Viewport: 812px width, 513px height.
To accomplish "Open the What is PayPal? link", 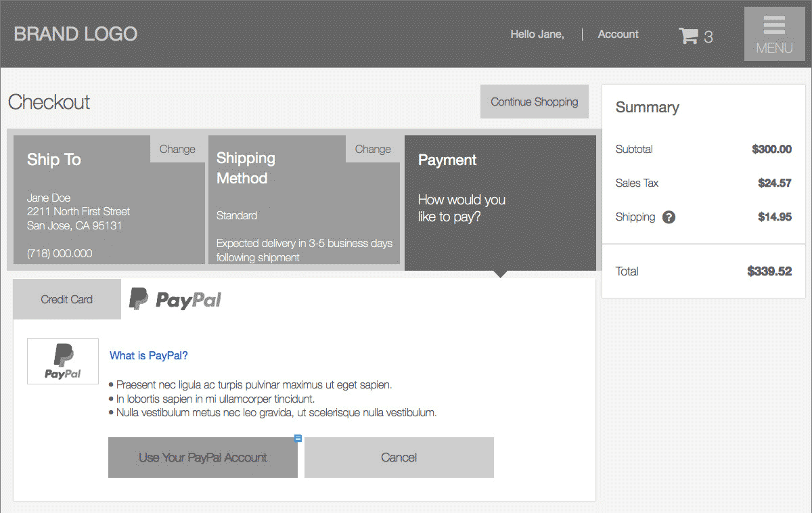I will coord(148,355).
